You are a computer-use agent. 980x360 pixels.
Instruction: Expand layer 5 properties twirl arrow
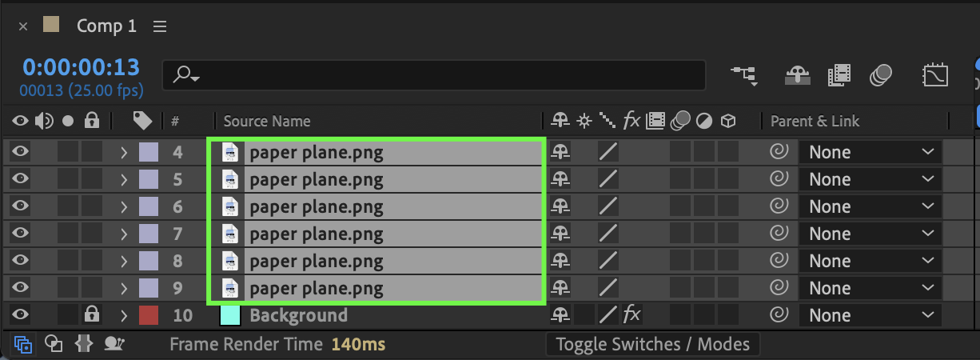coord(124,179)
